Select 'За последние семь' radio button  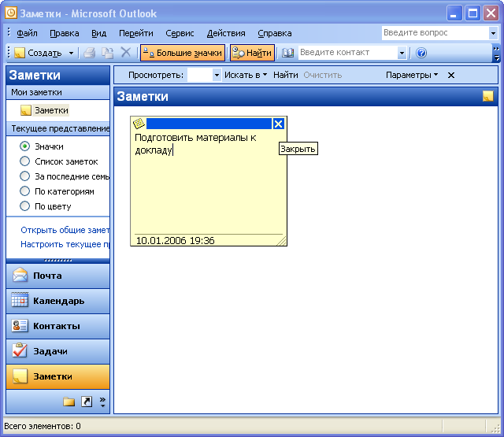pyautogui.click(x=24, y=176)
